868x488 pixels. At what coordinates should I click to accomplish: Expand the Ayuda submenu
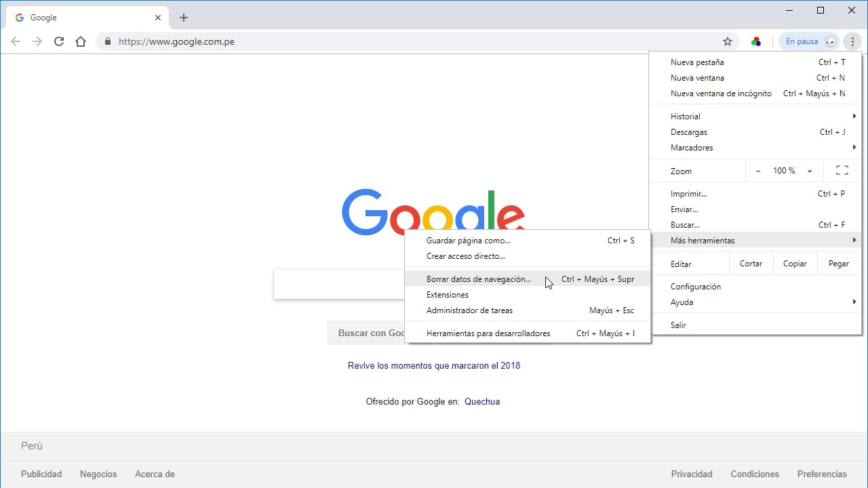click(x=755, y=302)
